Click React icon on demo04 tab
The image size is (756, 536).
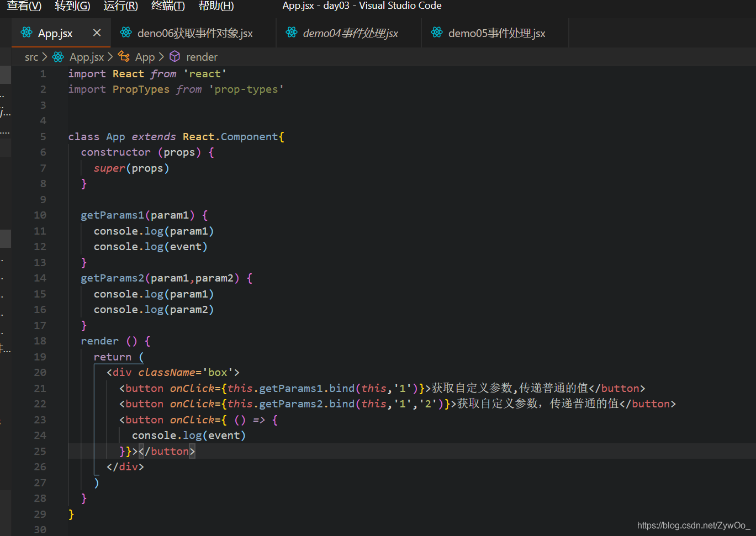pyautogui.click(x=292, y=33)
